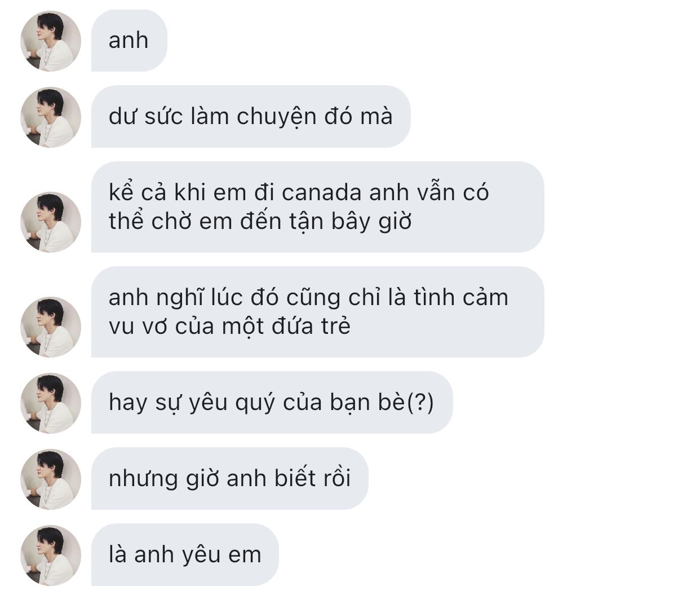Click avatar beside 'nhưng giờ anh biết rồi'
The width and height of the screenshot is (700, 595).
click(51, 479)
